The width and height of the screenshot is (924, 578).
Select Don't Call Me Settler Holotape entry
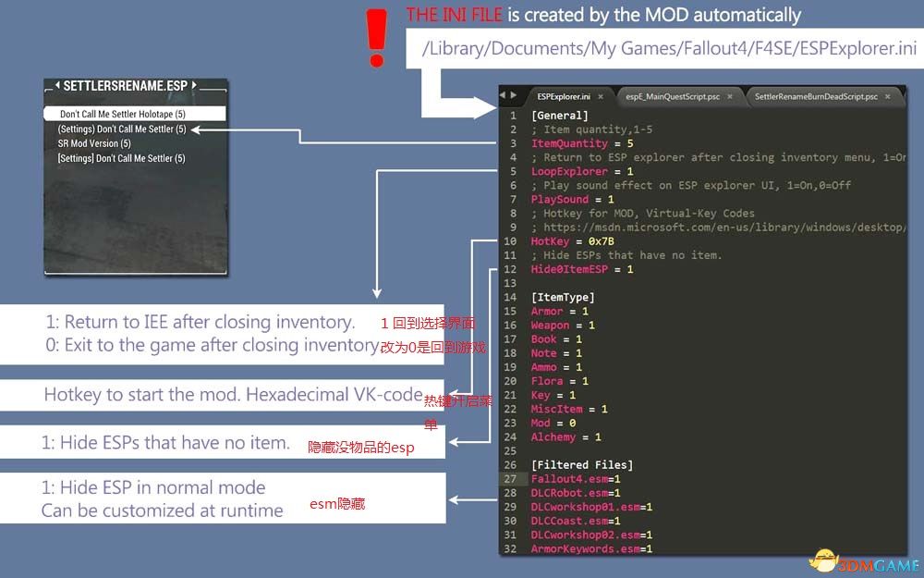click(x=123, y=114)
